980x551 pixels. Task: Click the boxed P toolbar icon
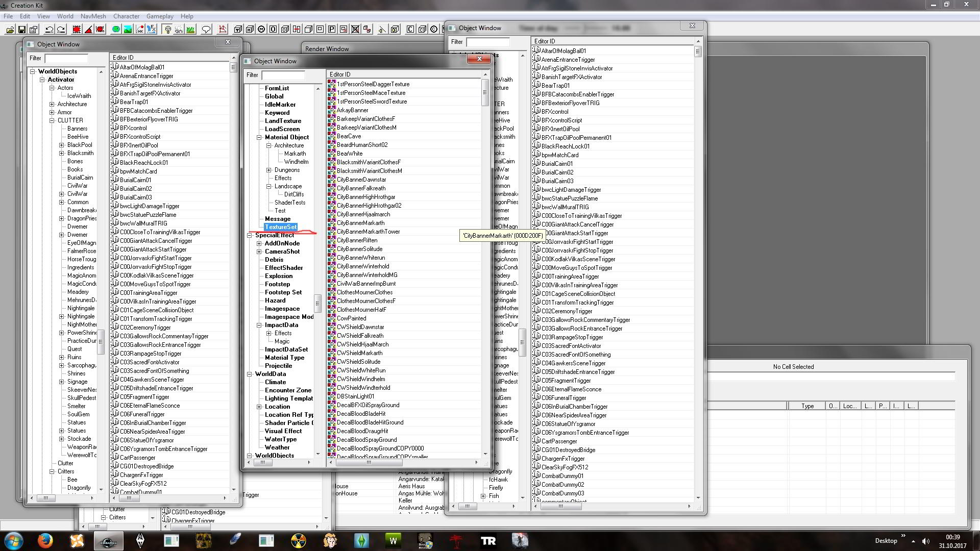(x=332, y=30)
